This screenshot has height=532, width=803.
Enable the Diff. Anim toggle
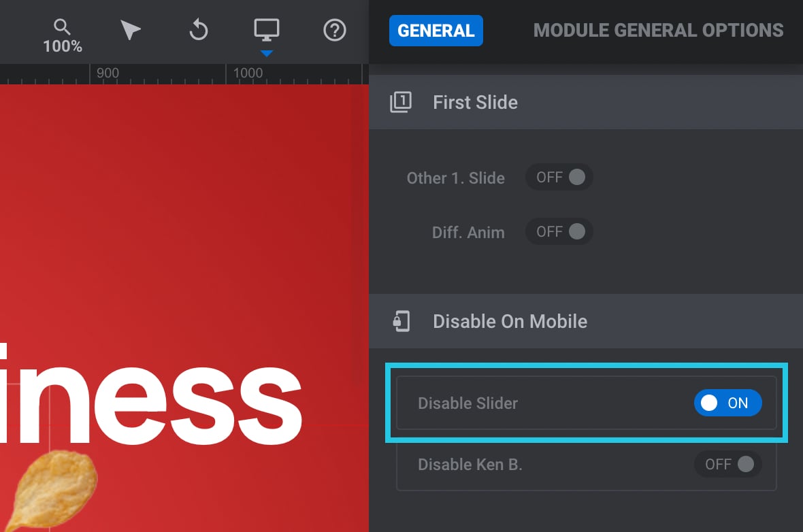[x=559, y=231]
